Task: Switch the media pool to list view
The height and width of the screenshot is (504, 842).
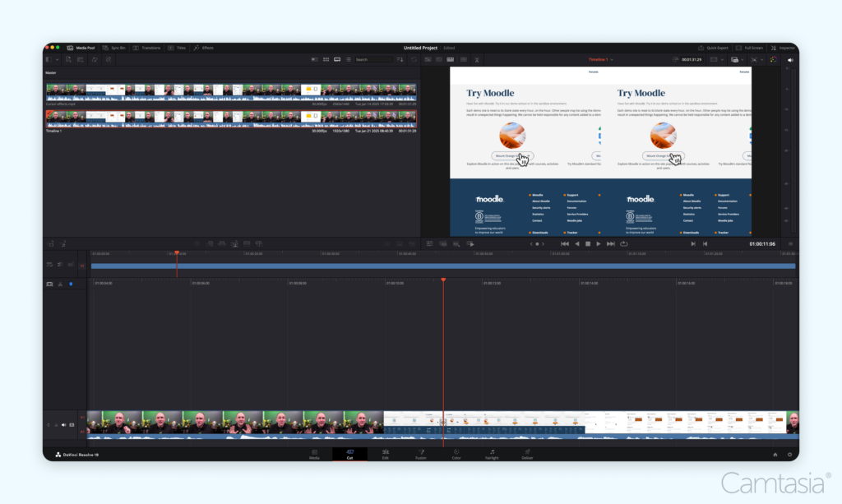Action: pos(349,59)
